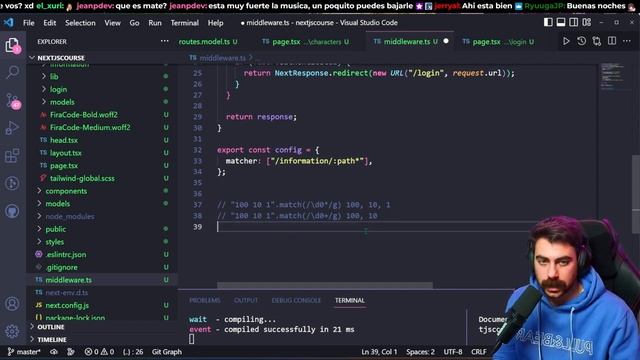640x360 pixels.
Task: Run the file with the play icon
Action: tap(566, 41)
